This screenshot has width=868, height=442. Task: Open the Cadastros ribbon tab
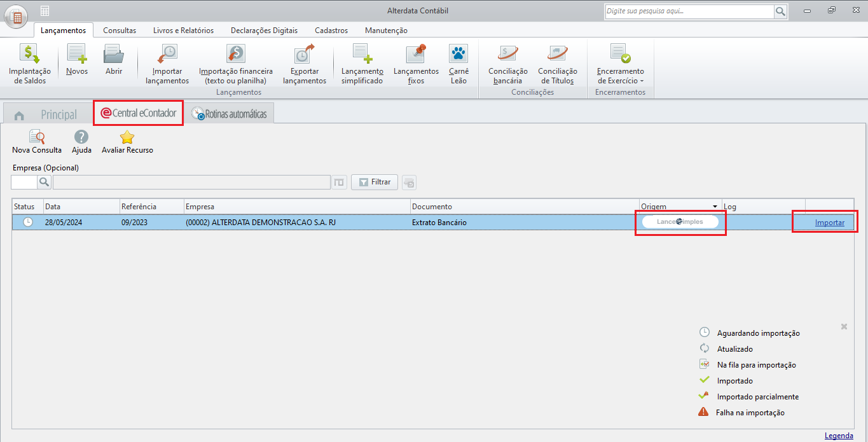(x=331, y=30)
